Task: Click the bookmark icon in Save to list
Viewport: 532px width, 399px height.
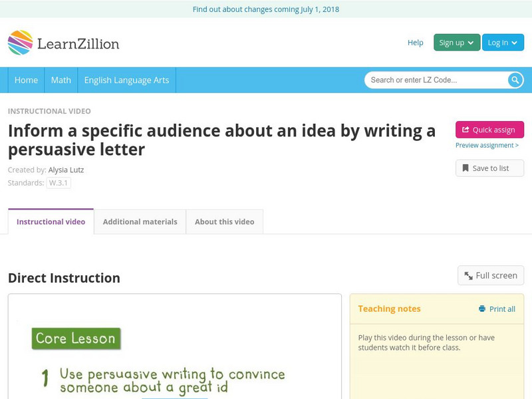Action: point(465,168)
